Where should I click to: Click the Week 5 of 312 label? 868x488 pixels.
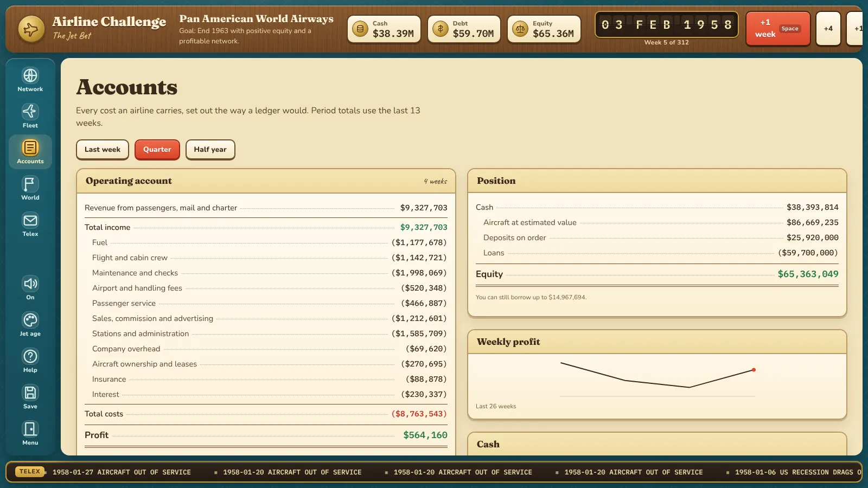click(667, 42)
